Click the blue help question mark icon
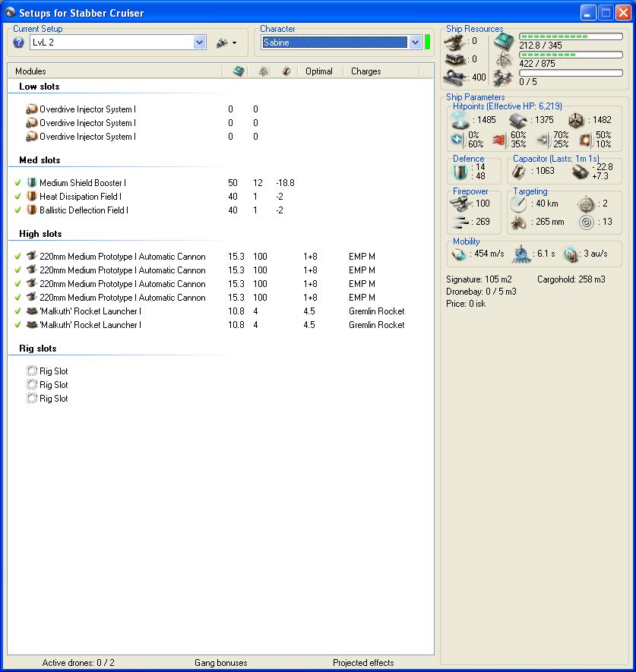 click(18, 43)
